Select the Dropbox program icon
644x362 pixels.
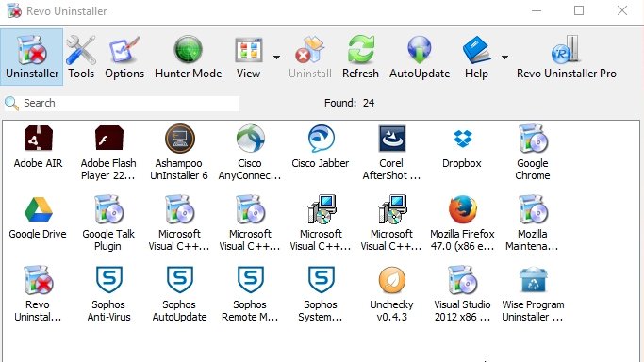[x=462, y=139]
